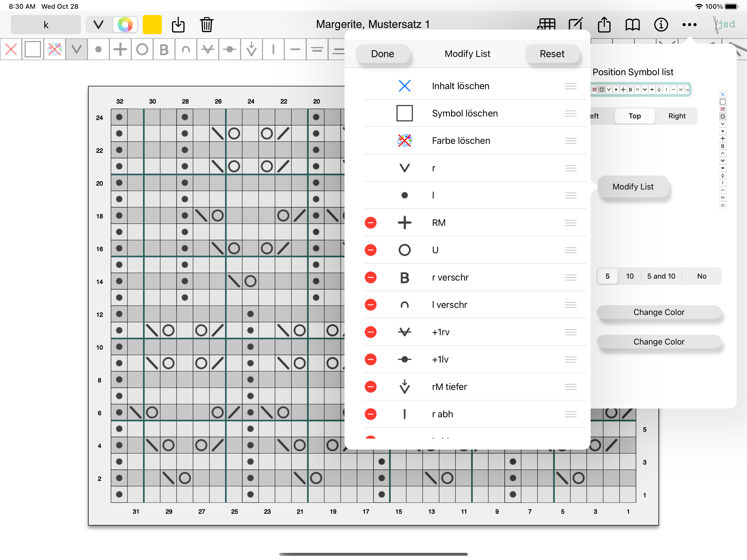Screen dimensions: 747x560
Task: Grab reorder handle of RM row
Action: [570, 223]
